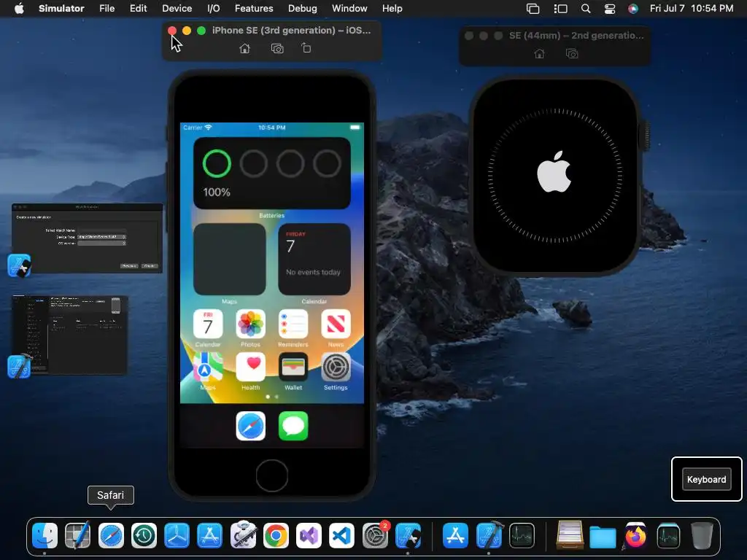Viewport: 747px width, 560px height.
Task: Open Control Center in the menu bar
Action: pyautogui.click(x=610, y=9)
